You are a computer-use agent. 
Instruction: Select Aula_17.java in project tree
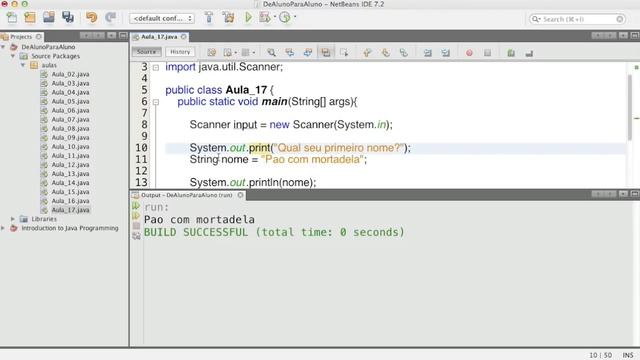tap(70, 210)
